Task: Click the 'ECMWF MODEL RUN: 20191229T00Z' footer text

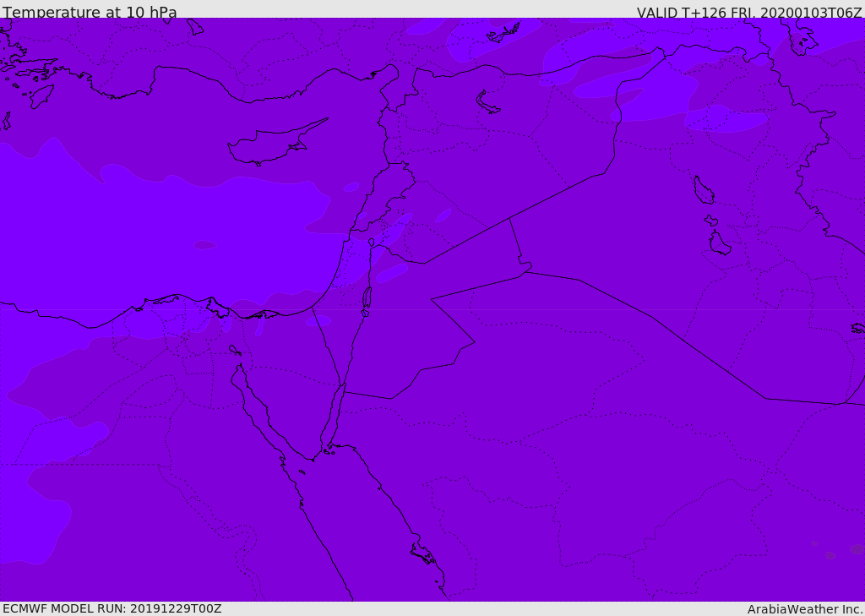Action: pos(112,608)
